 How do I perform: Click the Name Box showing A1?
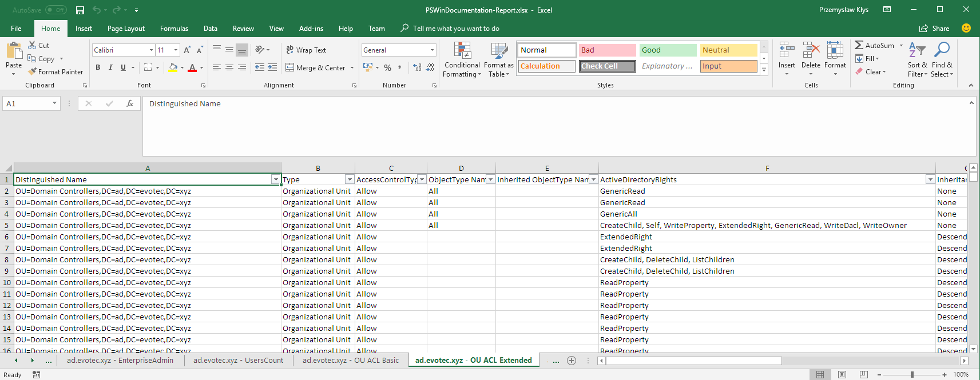pyautogui.click(x=27, y=103)
